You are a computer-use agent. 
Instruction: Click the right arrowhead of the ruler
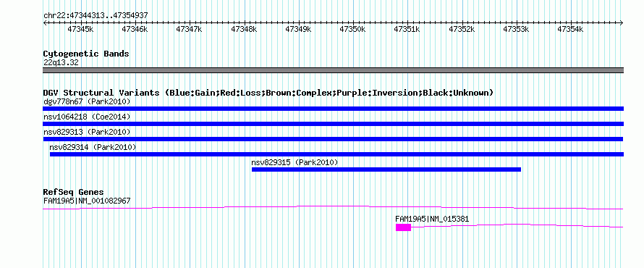click(x=622, y=23)
